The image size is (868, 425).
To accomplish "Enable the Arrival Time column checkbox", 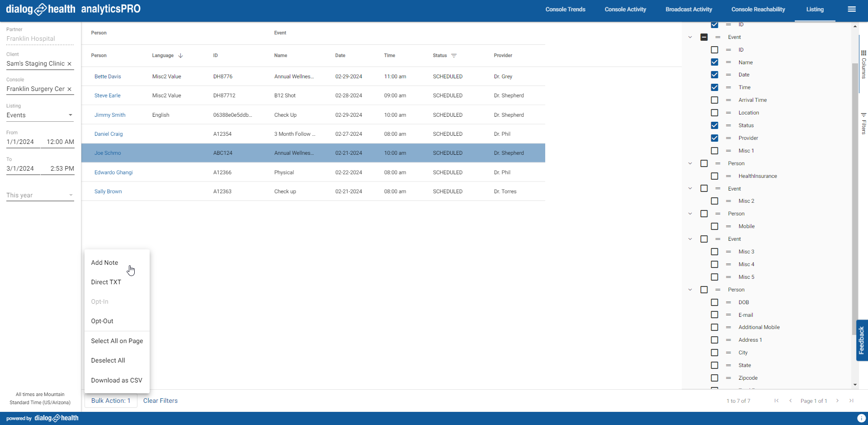I will coord(714,100).
